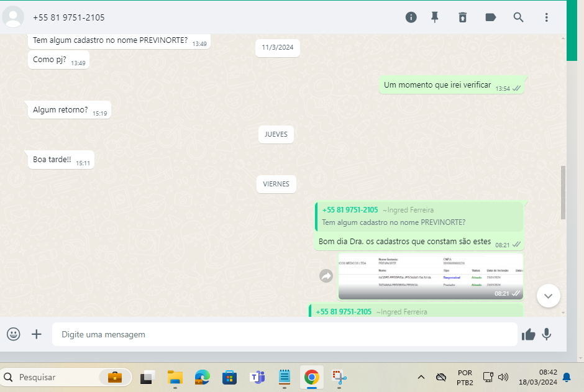Open File Explorer from taskbar
This screenshot has height=392, width=584.
[x=175, y=378]
